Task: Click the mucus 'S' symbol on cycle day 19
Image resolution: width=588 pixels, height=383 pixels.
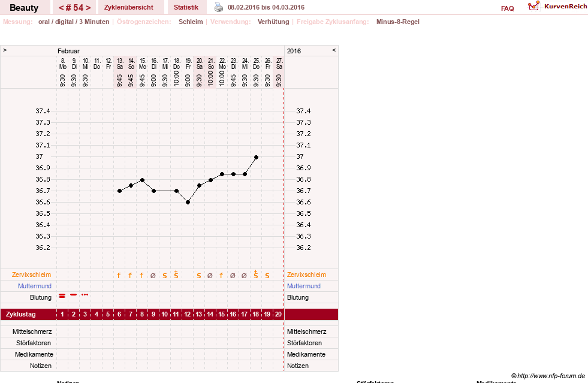Action: click(267, 276)
